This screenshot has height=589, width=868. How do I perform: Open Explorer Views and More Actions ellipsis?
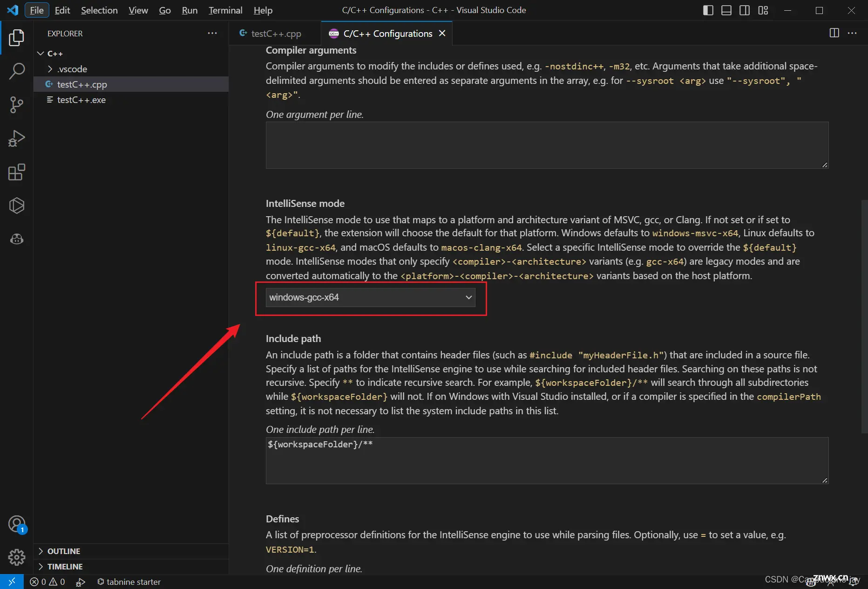(x=212, y=33)
